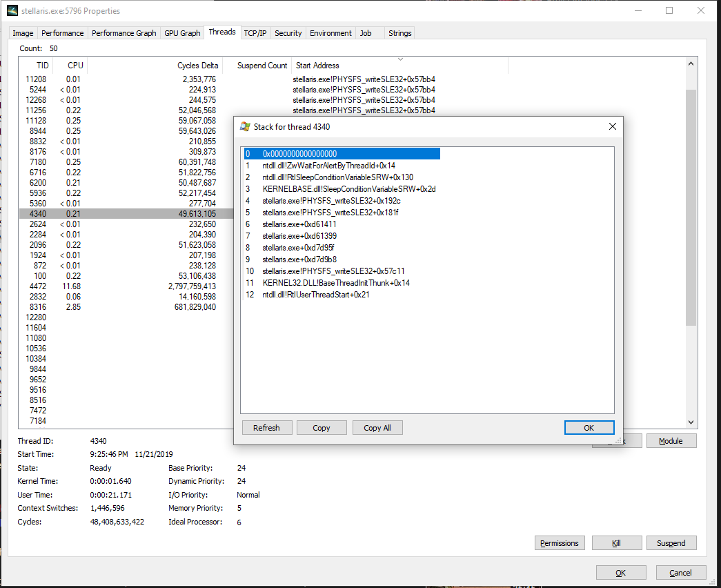Screen dimensions: 721x588
Task: Select thread row TID 12280
Action: pyautogui.click(x=126, y=317)
